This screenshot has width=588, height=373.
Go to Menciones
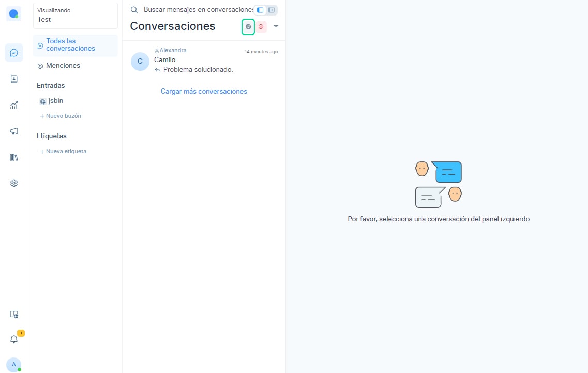pyautogui.click(x=63, y=66)
